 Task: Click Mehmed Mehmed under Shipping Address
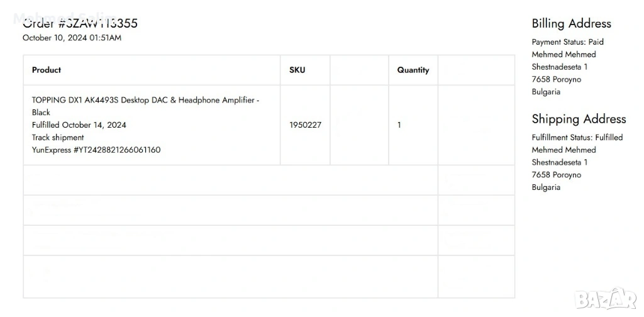pyautogui.click(x=563, y=150)
